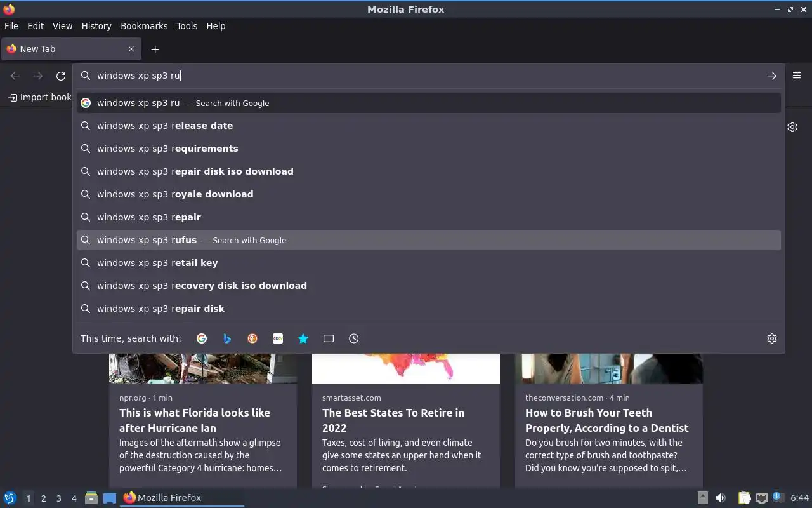812x508 pixels.
Task: Click the Back arrow button
Action: tap(15, 76)
